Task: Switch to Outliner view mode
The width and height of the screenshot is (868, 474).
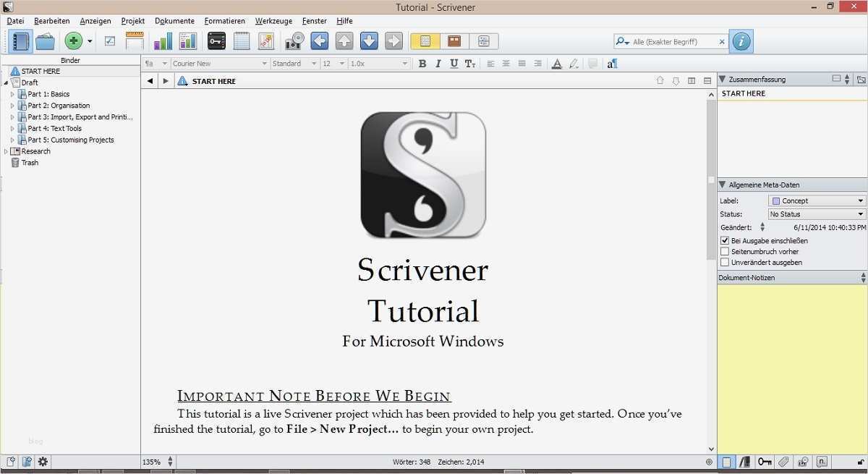Action: click(x=484, y=41)
